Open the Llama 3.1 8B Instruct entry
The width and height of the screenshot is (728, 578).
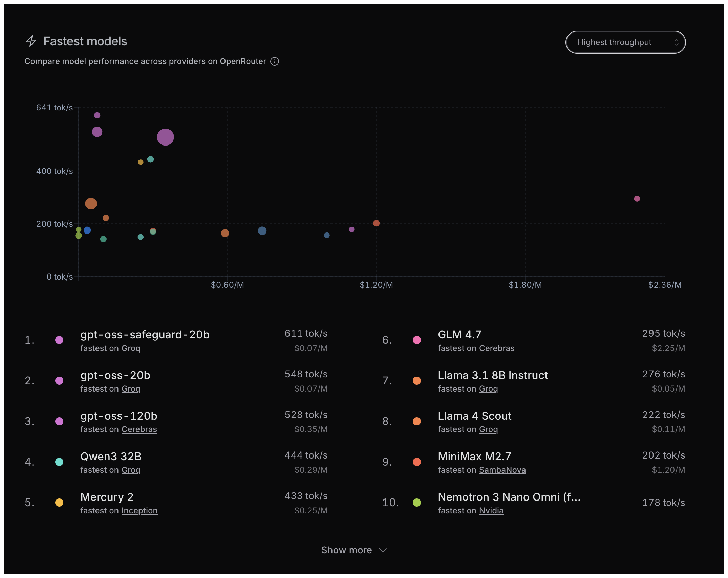pyautogui.click(x=493, y=375)
